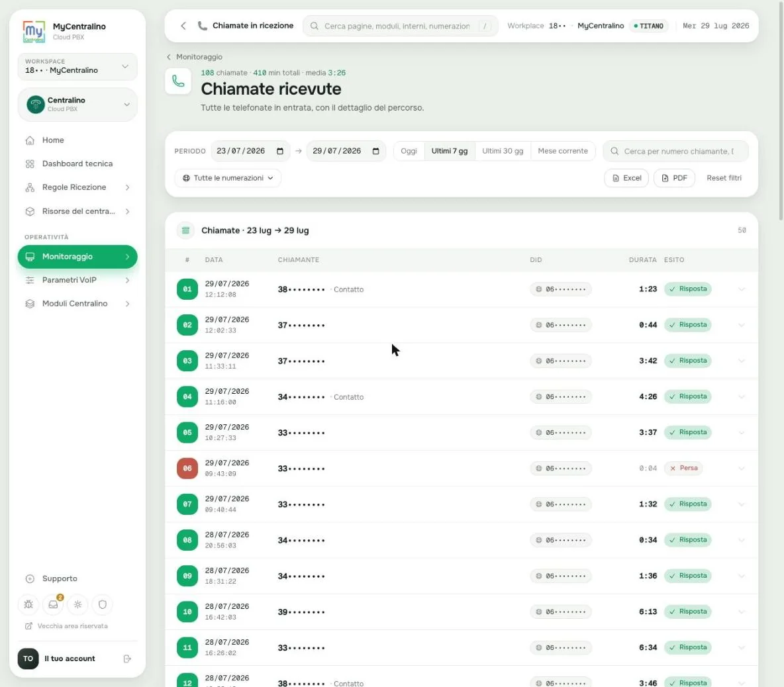This screenshot has width=784, height=687.
Task: Select the Monitoraggio sidebar item
Action: tap(77, 257)
